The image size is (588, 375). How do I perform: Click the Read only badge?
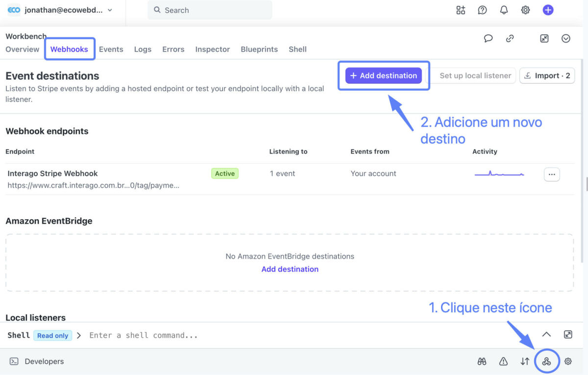point(52,335)
